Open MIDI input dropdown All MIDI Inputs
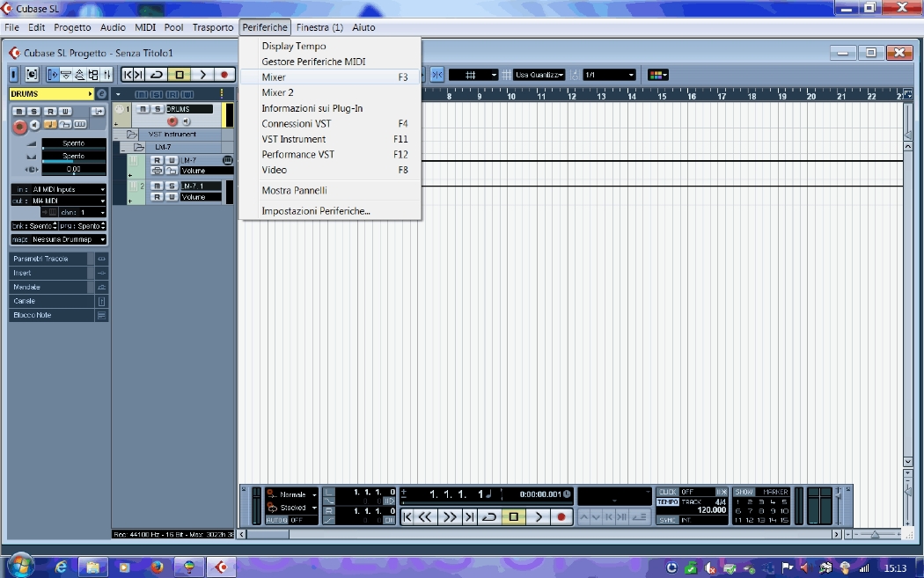924x578 pixels. coord(59,190)
